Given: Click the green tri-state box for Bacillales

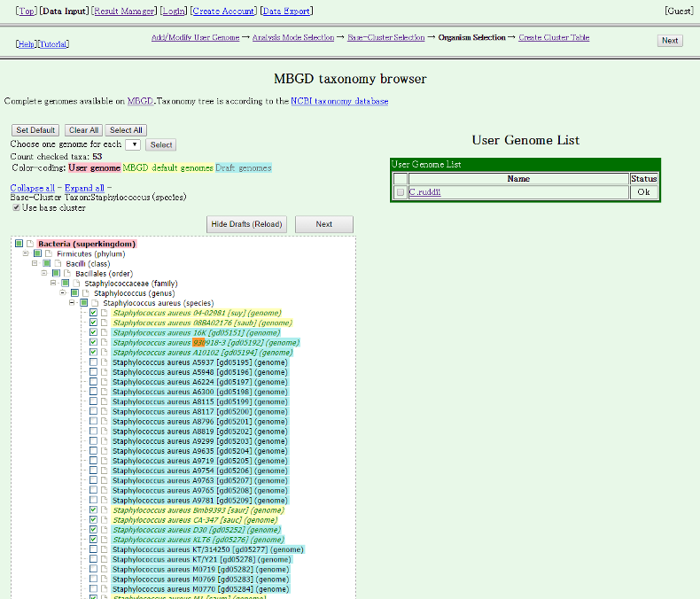Looking at the screenshot, I should tap(57, 273).
